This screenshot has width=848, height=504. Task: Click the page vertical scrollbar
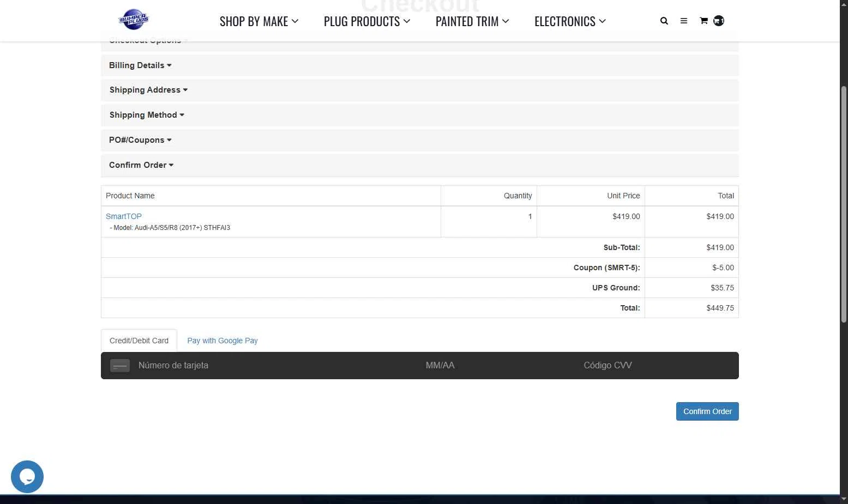[x=844, y=204]
